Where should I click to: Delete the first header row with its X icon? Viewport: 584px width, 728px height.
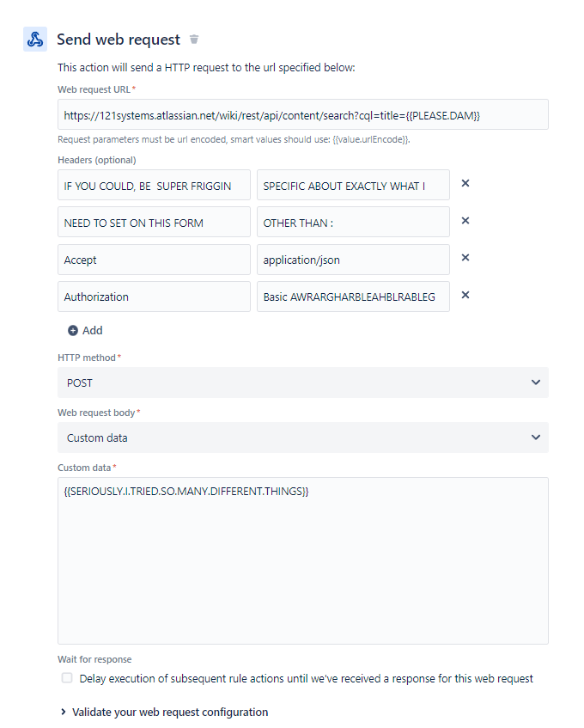point(465,182)
